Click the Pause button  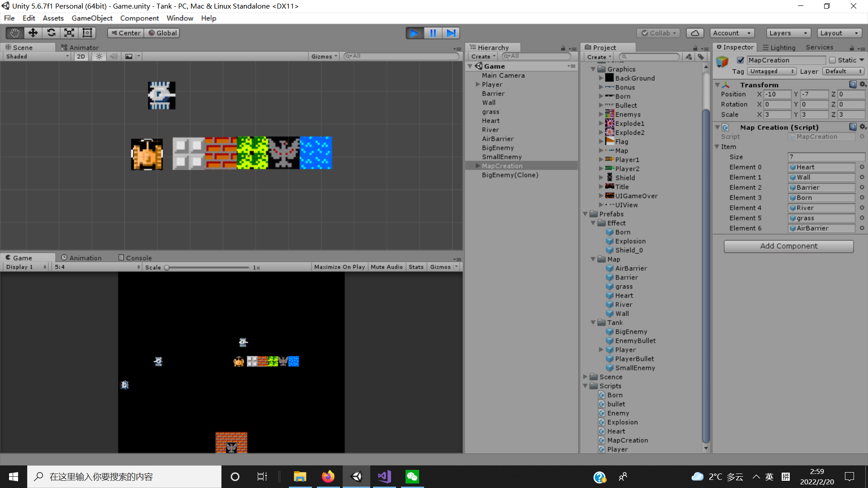433,33
